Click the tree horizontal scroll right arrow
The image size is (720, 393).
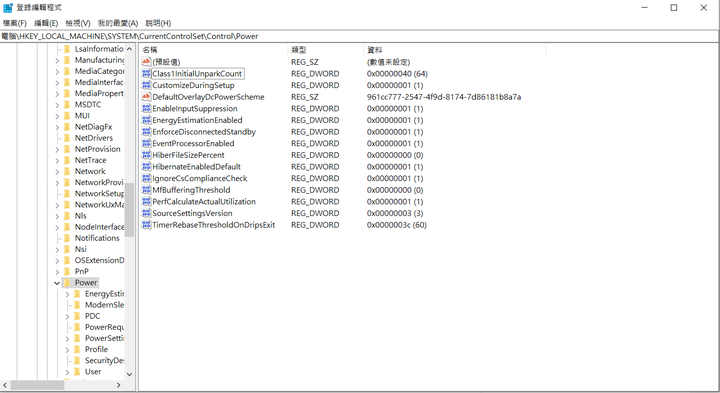tap(118, 385)
